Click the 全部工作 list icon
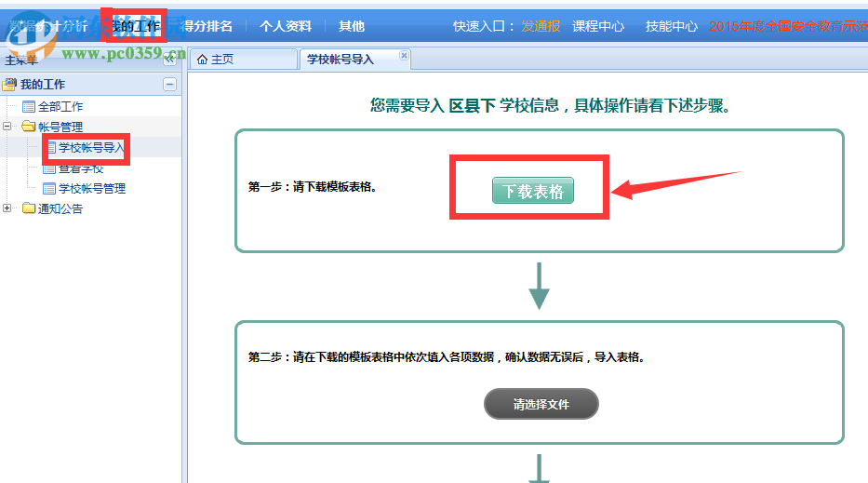 point(28,106)
